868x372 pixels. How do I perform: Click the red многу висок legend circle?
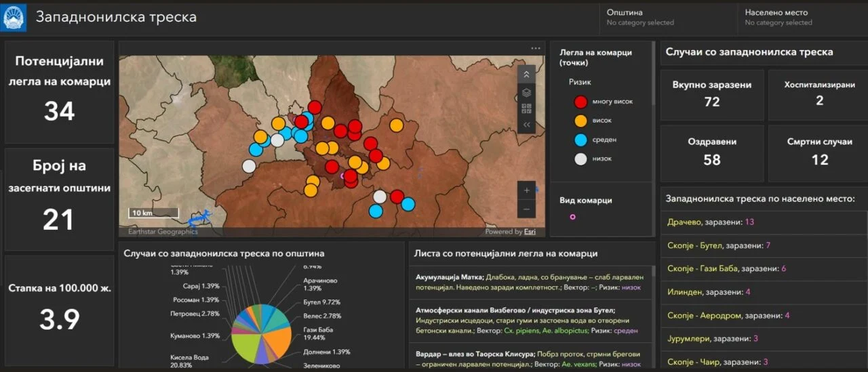[580, 102]
